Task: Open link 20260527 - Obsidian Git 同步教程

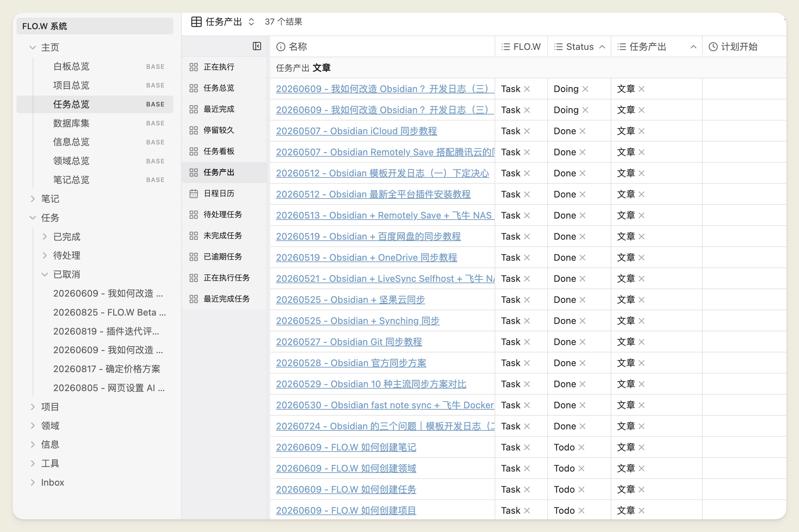Action: click(349, 342)
